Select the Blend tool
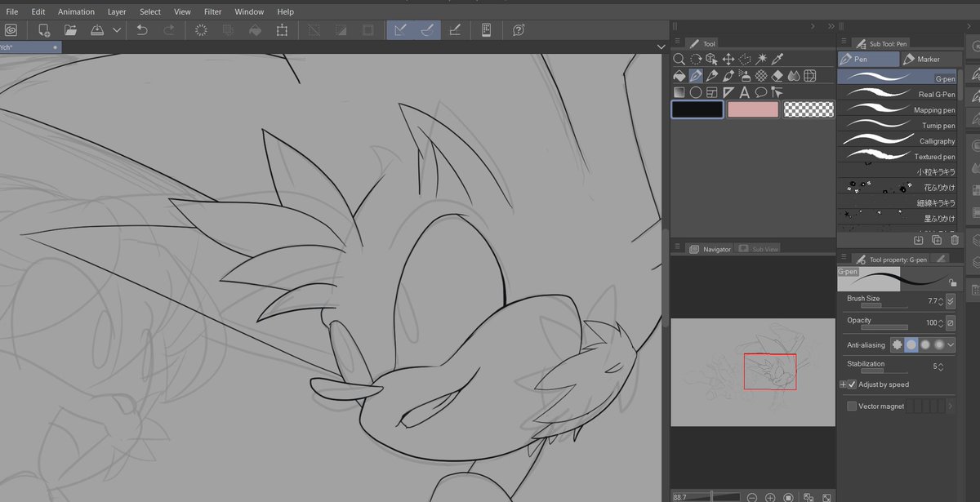This screenshot has width=980, height=502. tap(794, 75)
